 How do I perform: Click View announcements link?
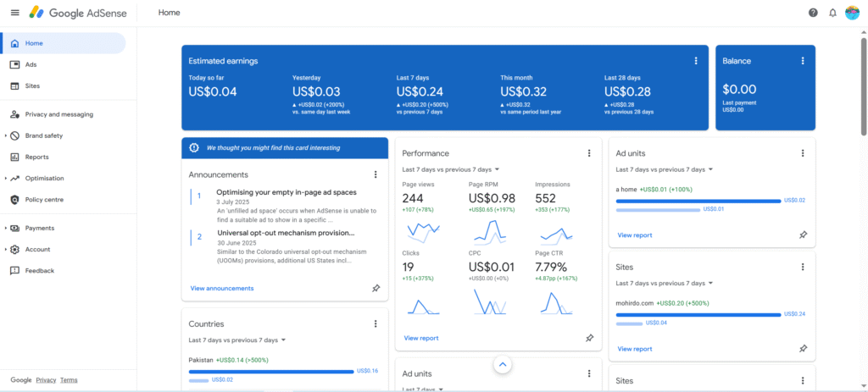tap(221, 288)
